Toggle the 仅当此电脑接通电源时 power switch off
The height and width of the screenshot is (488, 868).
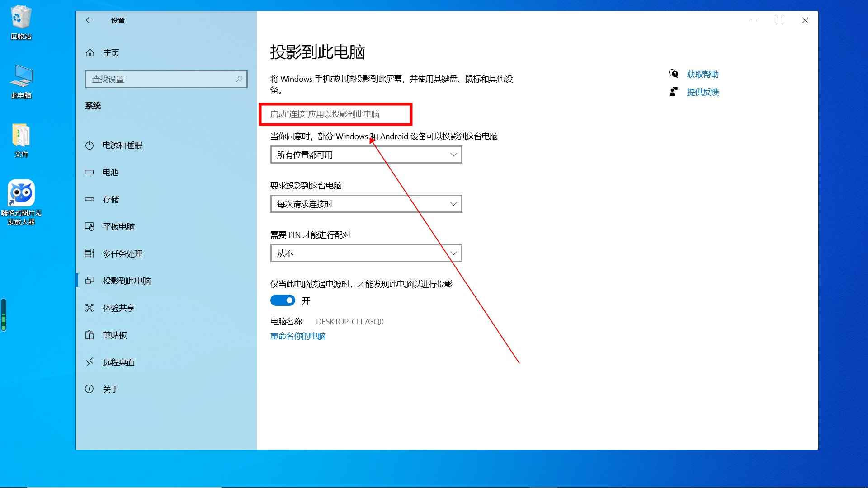coord(283,300)
